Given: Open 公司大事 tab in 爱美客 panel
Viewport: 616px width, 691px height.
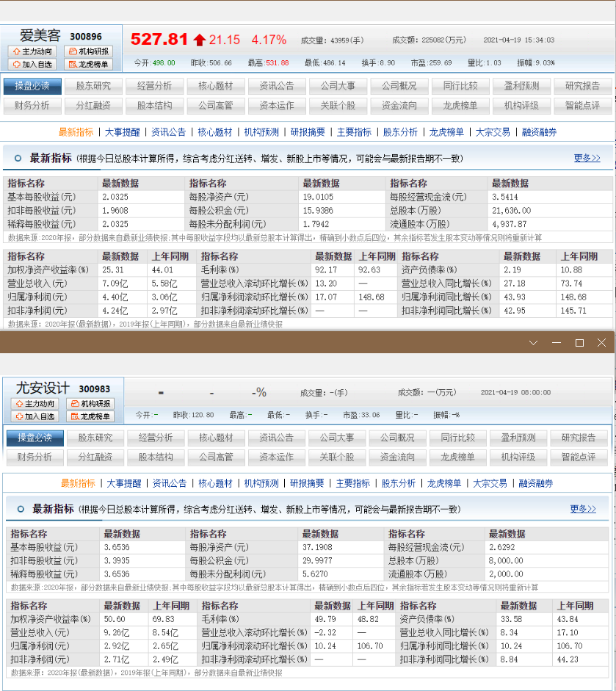Looking at the screenshot, I should point(338,86).
